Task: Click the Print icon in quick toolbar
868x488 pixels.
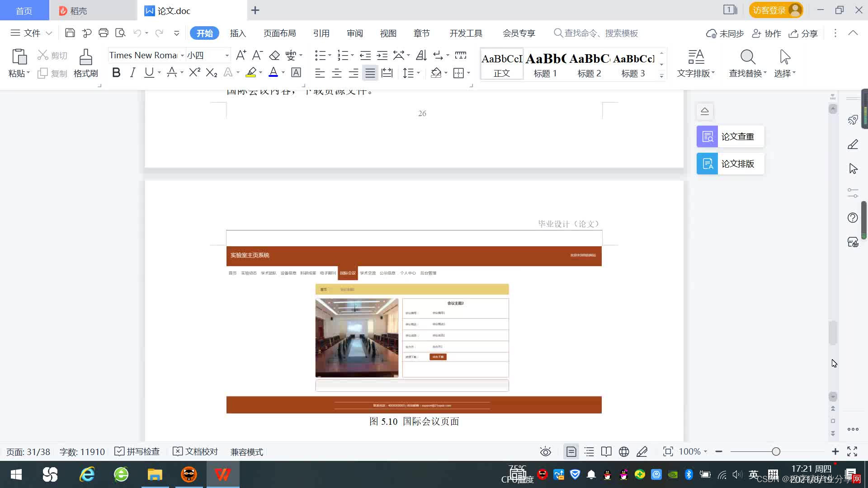Action: click(x=104, y=33)
